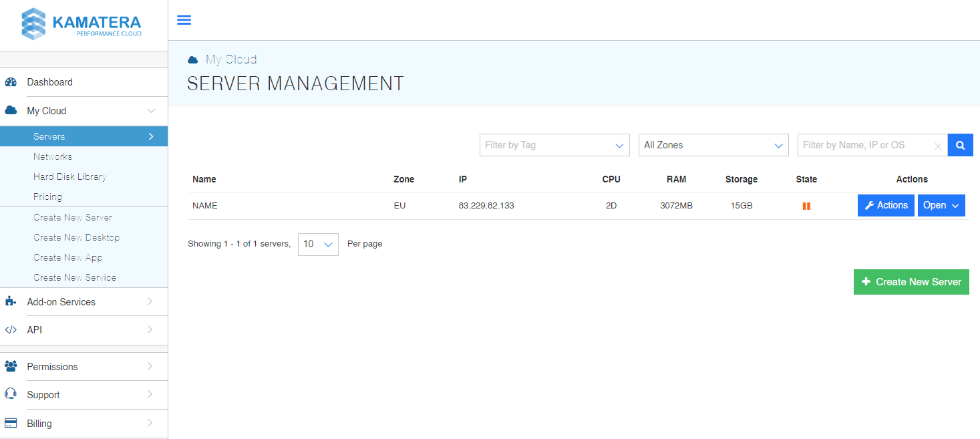Select the Dashboard gauge icon
Viewport: 980px width, 439px height.
tap(11, 82)
